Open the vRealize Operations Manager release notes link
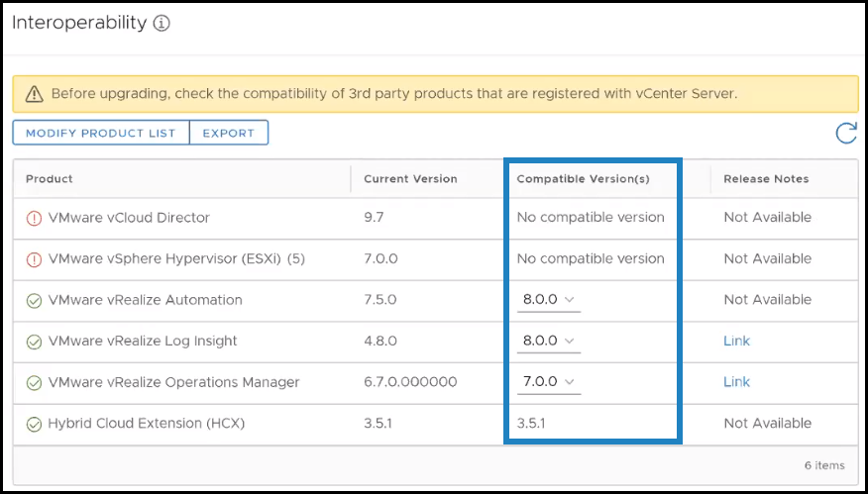This screenshot has width=868, height=494. (x=737, y=382)
